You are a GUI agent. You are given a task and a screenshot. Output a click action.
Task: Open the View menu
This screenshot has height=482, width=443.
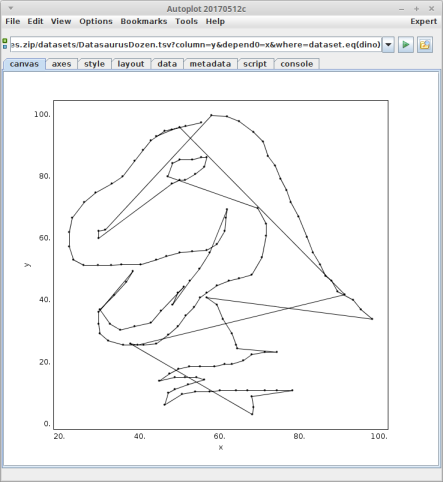[x=61, y=21]
